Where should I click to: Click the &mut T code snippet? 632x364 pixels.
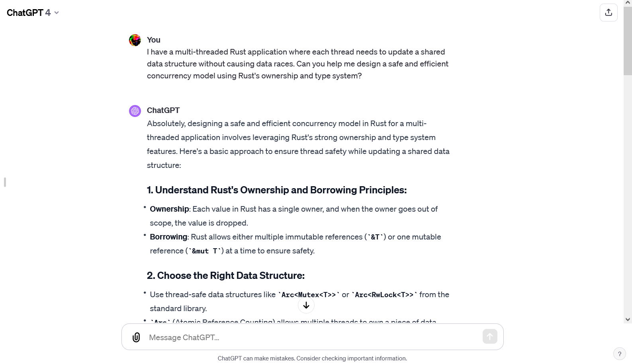[205, 251]
